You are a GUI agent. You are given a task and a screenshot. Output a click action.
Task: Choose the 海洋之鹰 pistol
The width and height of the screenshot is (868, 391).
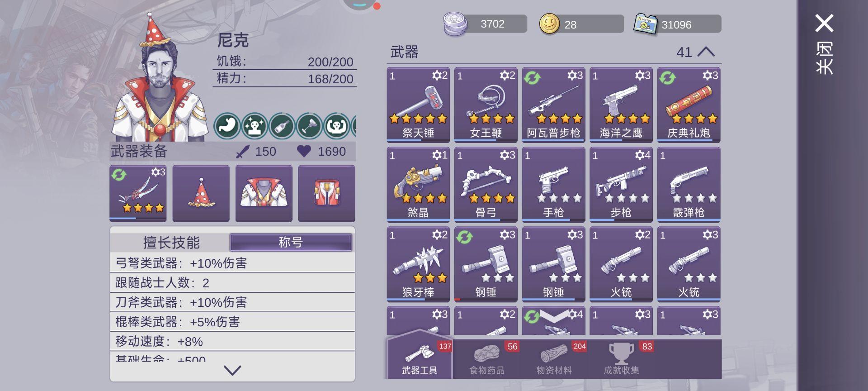tap(621, 105)
